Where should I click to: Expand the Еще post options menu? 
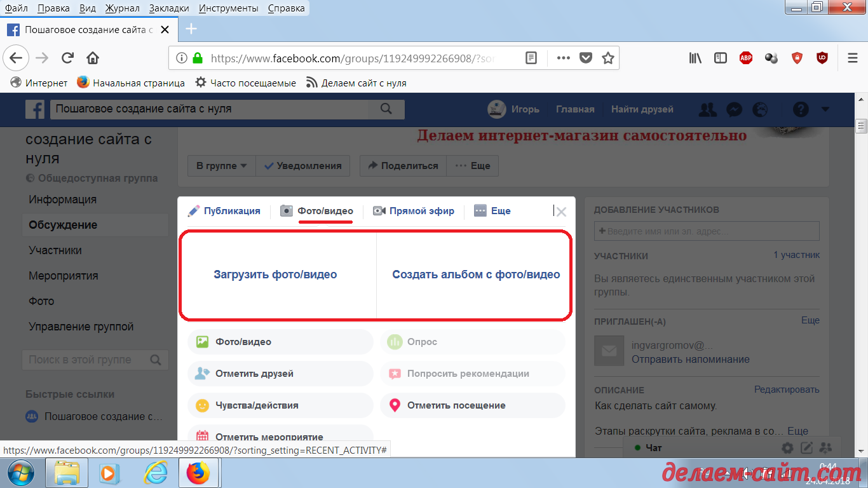click(492, 210)
